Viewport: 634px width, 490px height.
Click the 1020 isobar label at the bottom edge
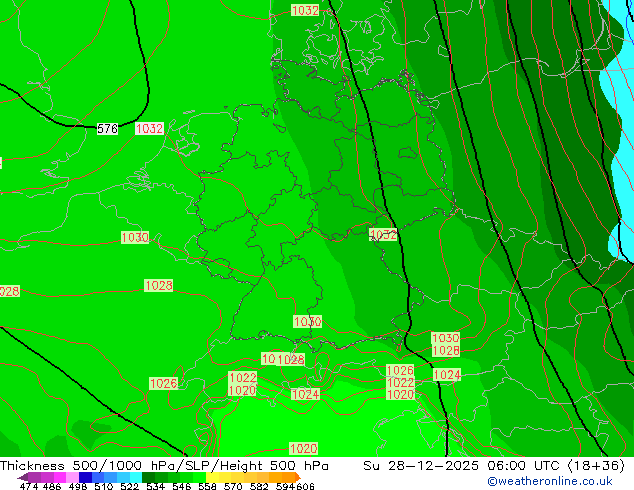303,448
